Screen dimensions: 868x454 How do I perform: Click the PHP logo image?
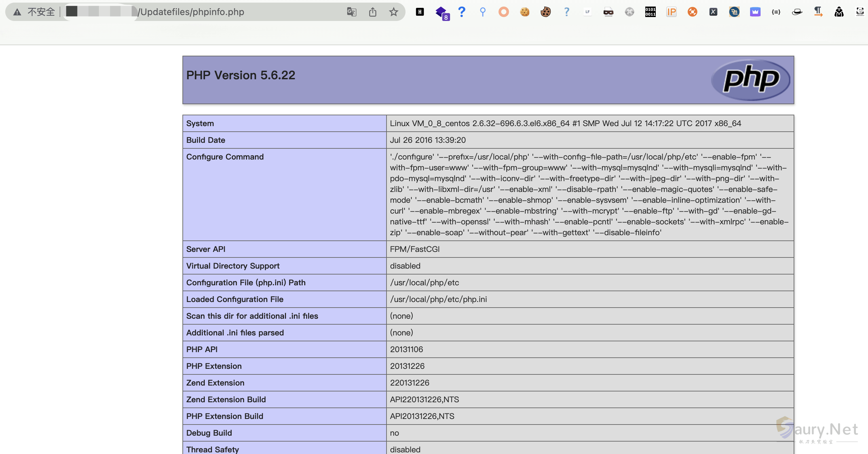click(751, 80)
